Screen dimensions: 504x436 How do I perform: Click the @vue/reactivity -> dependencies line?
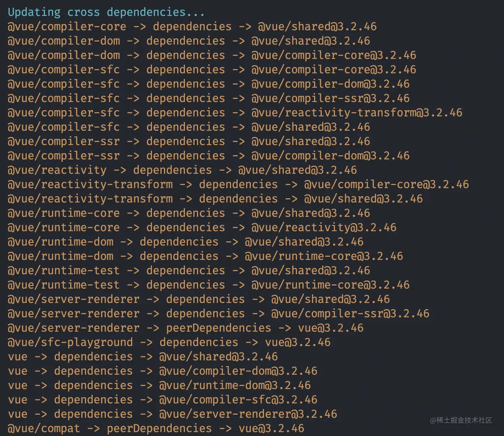[x=182, y=170]
